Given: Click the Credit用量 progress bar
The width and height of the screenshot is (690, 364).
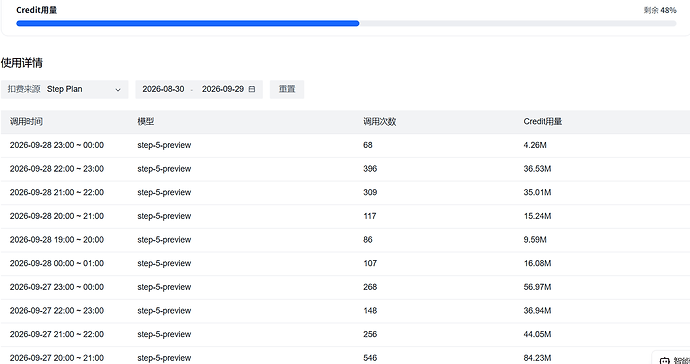Looking at the screenshot, I should tap(346, 23).
